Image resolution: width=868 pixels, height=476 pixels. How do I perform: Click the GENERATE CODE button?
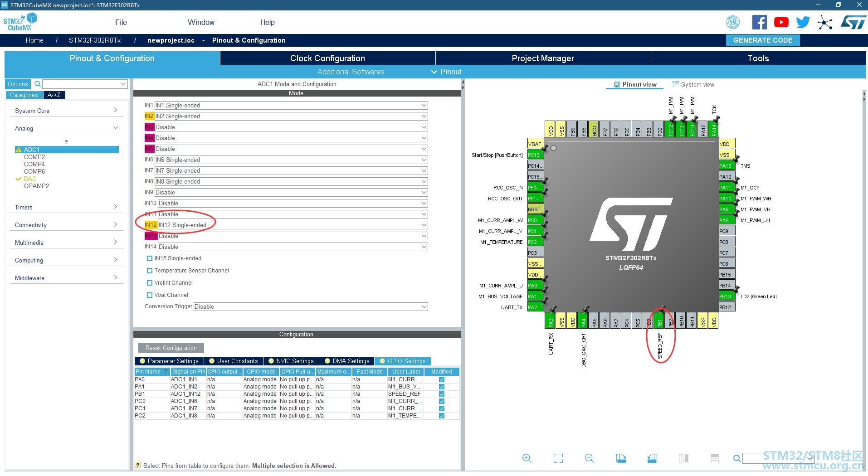[763, 40]
